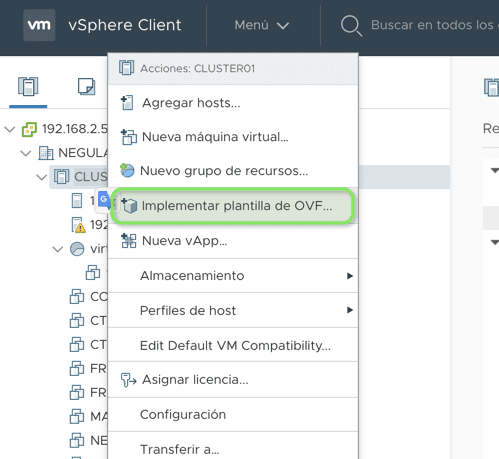The image size is (499, 459).
Task: Click the Asignar licencia key icon
Action: tap(128, 380)
